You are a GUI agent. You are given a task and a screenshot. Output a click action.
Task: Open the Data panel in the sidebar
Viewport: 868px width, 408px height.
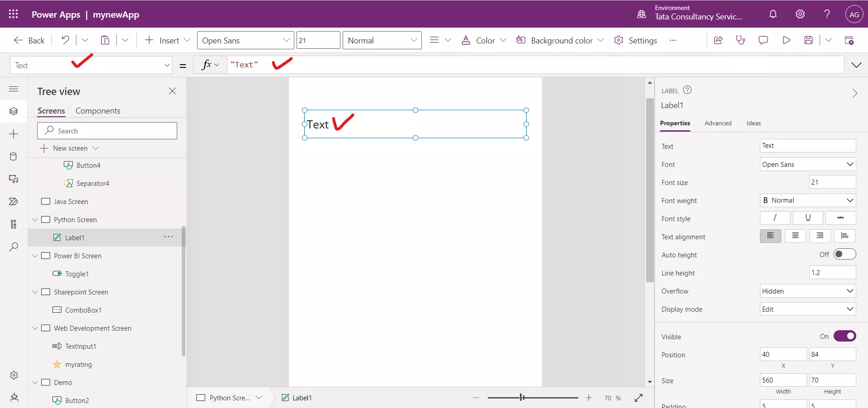pyautogui.click(x=14, y=157)
